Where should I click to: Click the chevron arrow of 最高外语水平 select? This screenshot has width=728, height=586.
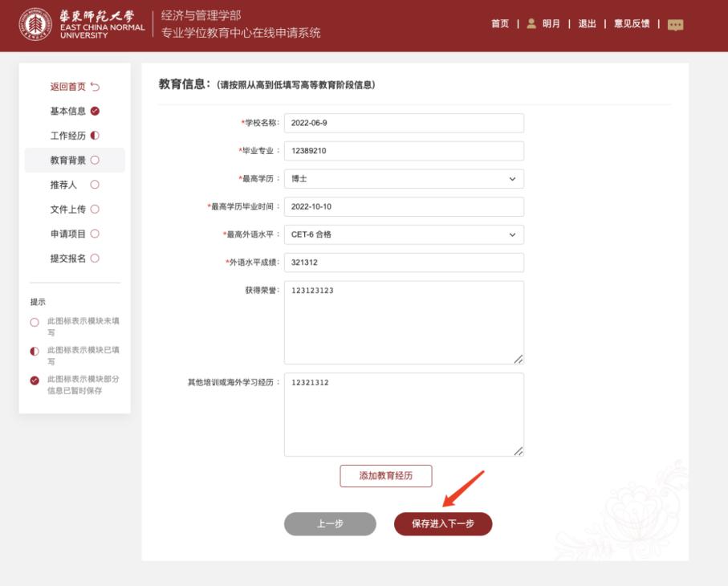pyautogui.click(x=512, y=234)
